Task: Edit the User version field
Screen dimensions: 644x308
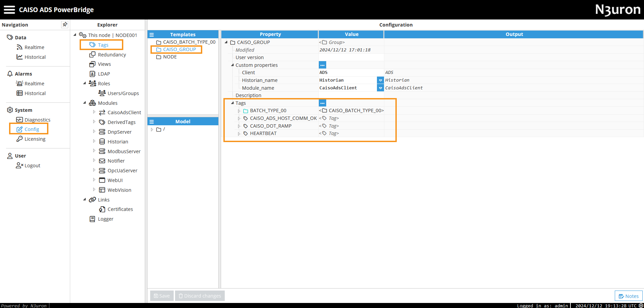Action: [351, 57]
